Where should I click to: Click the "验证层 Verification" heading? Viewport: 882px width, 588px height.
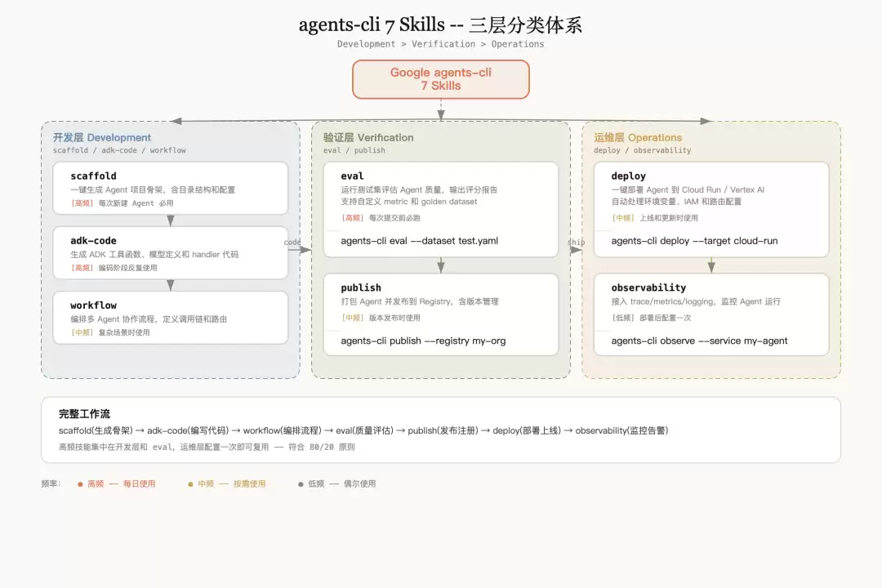(x=368, y=137)
